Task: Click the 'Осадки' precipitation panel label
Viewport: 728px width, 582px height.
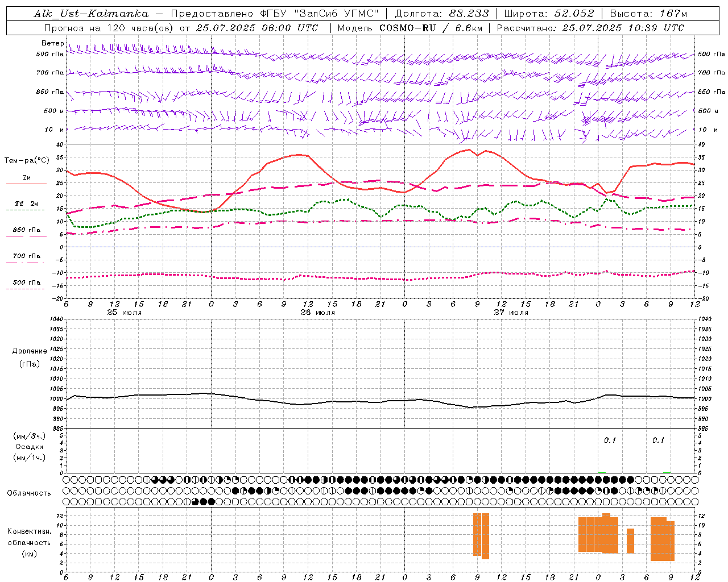Action: (30, 447)
